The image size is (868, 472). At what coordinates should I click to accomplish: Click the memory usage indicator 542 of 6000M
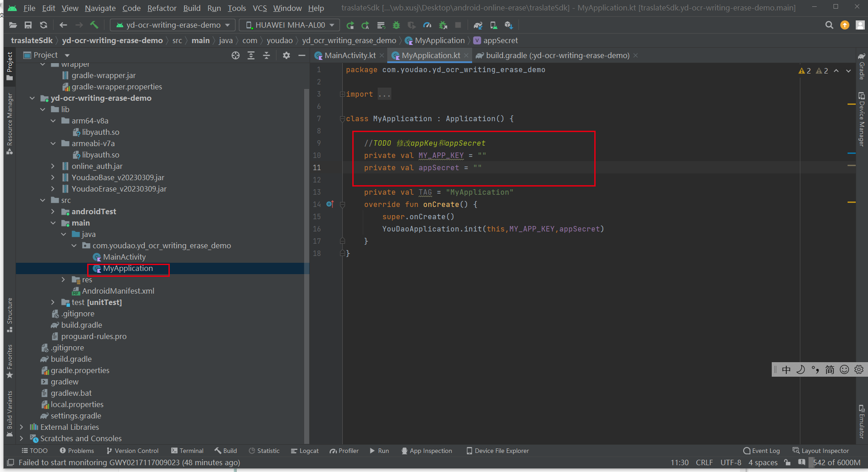tap(836, 462)
